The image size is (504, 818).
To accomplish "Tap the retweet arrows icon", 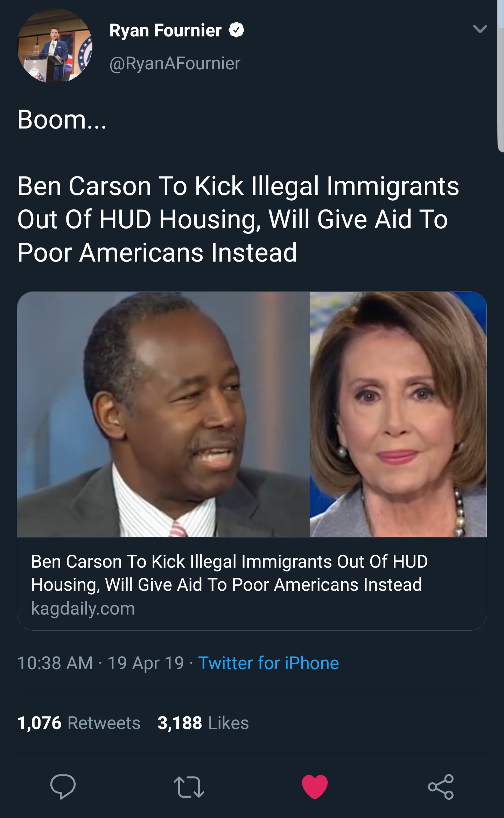I will click(189, 787).
